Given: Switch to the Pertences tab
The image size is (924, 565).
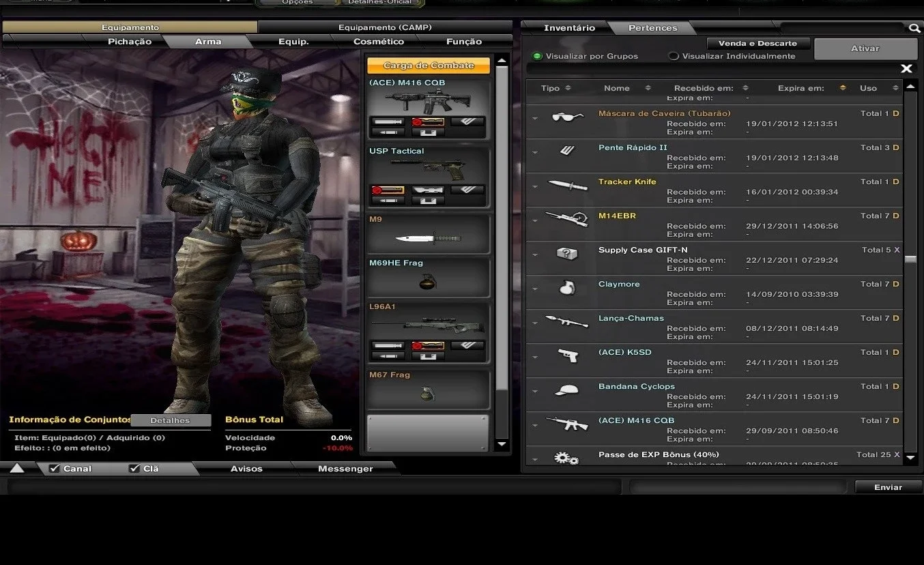Looking at the screenshot, I should point(652,28).
